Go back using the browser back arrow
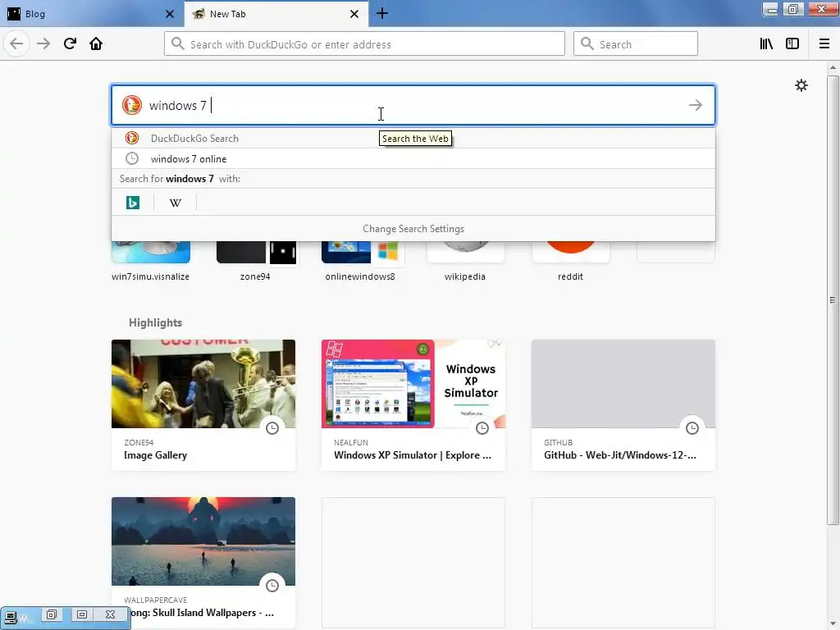840x630 pixels. click(16, 43)
